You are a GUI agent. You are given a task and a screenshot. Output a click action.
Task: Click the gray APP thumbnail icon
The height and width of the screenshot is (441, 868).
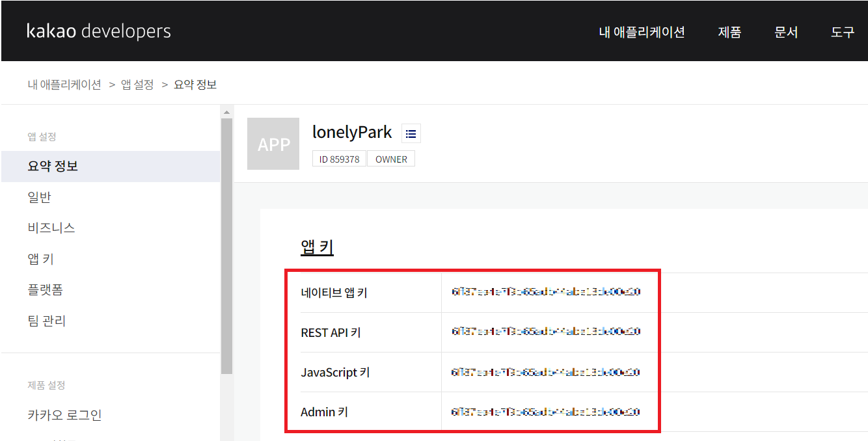click(273, 144)
